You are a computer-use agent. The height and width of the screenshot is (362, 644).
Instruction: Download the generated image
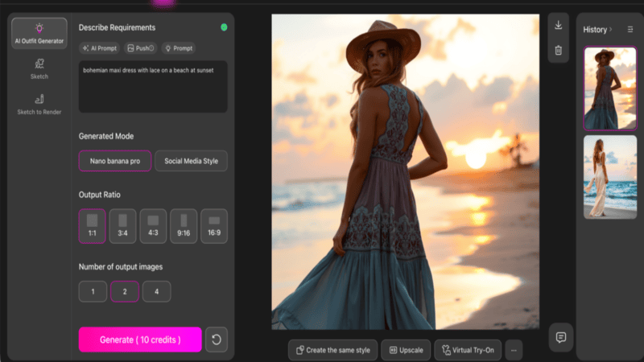click(558, 26)
